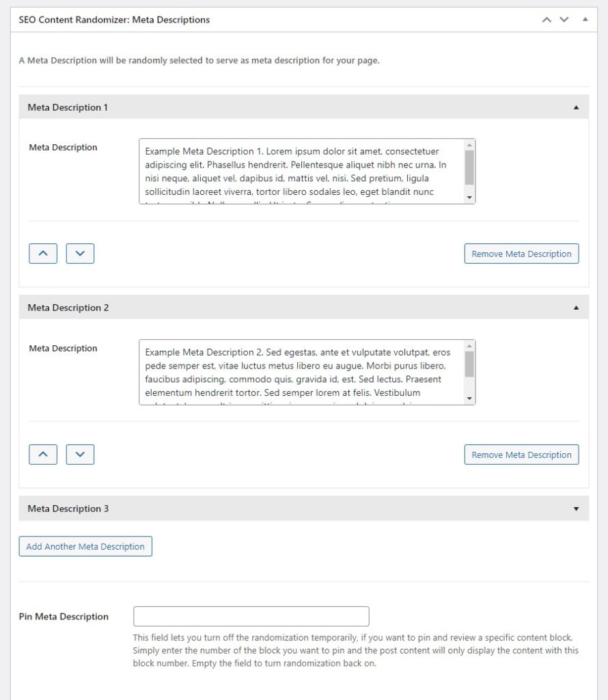Image resolution: width=608 pixels, height=700 pixels.
Task: Move Meta Description 2 up using up-arrow icon
Action: click(43, 454)
